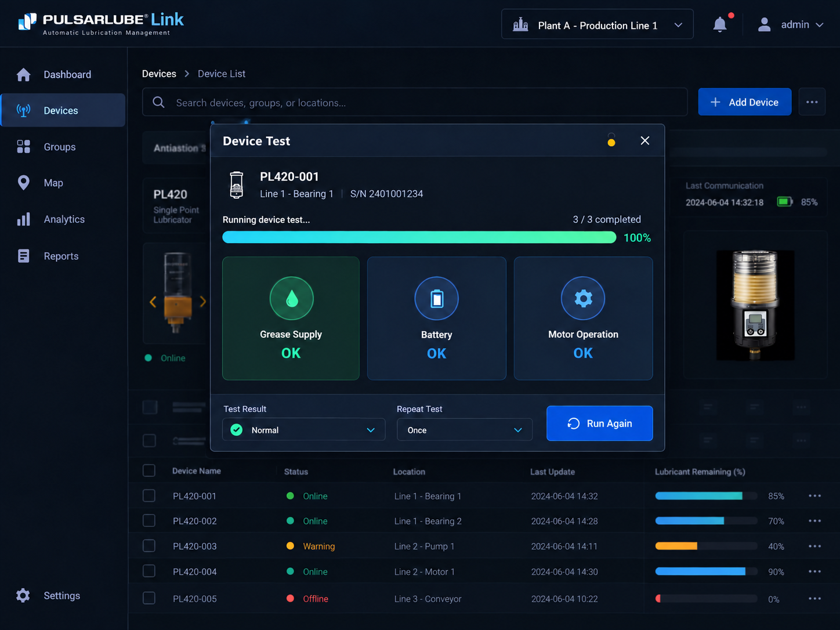The width and height of the screenshot is (840, 630).
Task: Open row actions for PL420-002
Action: [814, 521]
